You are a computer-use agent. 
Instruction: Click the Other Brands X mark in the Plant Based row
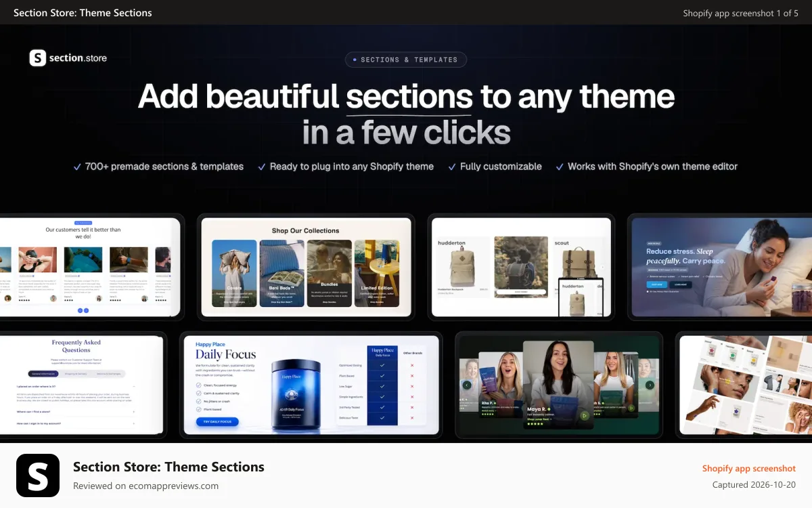coord(412,376)
